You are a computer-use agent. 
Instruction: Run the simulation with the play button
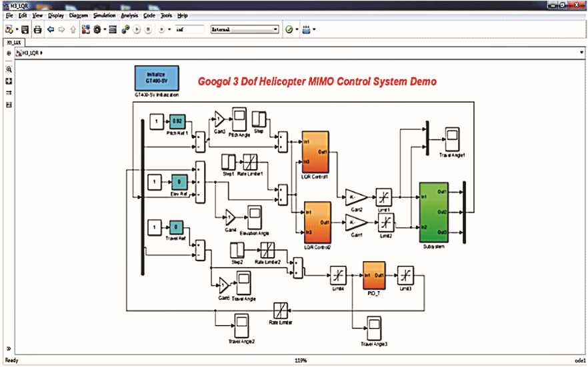point(137,29)
